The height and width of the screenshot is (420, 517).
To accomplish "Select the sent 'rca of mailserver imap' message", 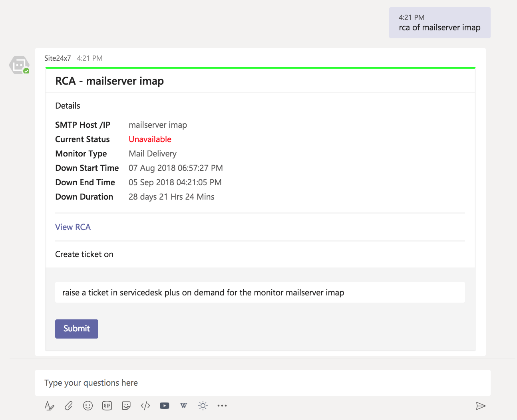I will click(439, 23).
